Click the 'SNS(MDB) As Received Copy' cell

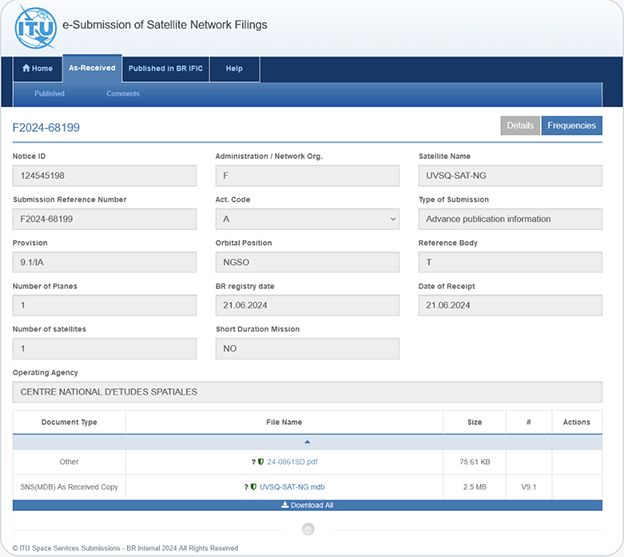(69, 487)
